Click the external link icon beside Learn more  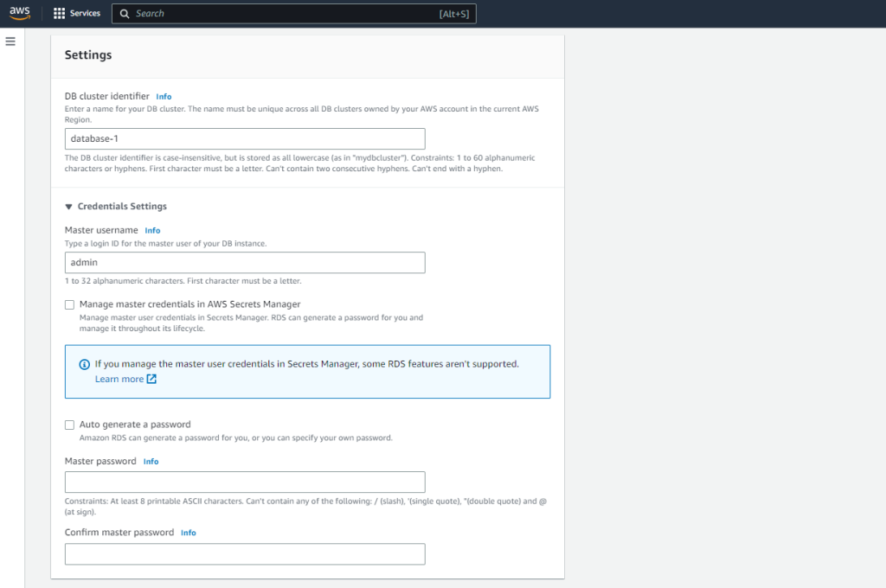pos(151,379)
